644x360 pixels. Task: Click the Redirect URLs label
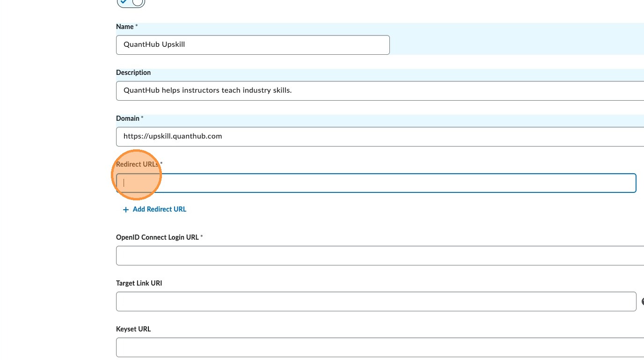tap(138, 164)
